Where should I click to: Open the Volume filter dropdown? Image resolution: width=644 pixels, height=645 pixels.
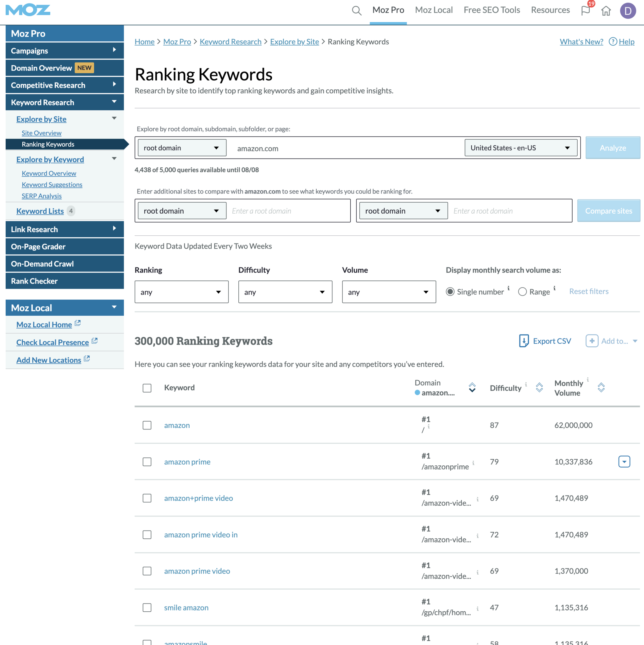pos(389,292)
